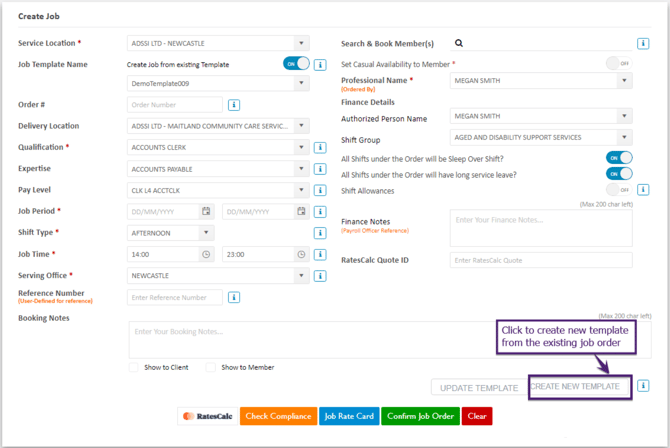
Task: Click the info icon beside Create New Template
Action: [643, 386]
